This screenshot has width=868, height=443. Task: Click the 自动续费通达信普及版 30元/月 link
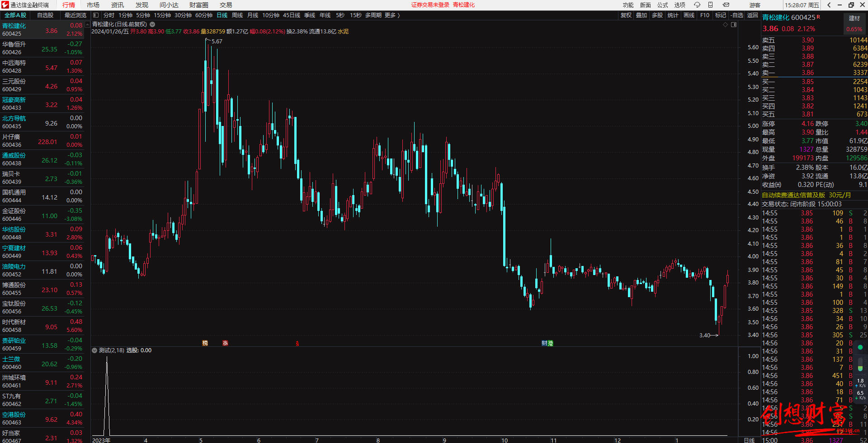tap(807, 195)
